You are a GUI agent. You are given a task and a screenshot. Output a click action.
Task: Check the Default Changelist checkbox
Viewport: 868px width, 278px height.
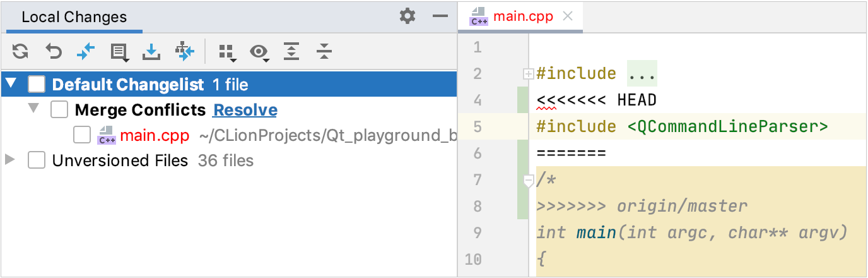tap(37, 85)
